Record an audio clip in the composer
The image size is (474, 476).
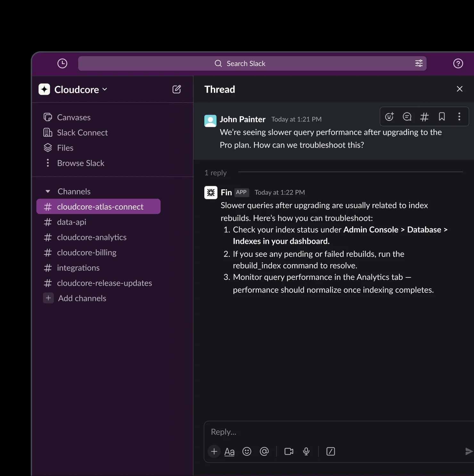[x=306, y=451]
